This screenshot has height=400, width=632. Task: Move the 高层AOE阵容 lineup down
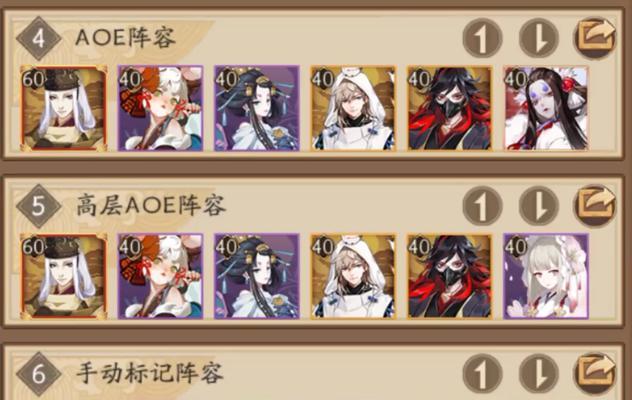[x=539, y=206]
